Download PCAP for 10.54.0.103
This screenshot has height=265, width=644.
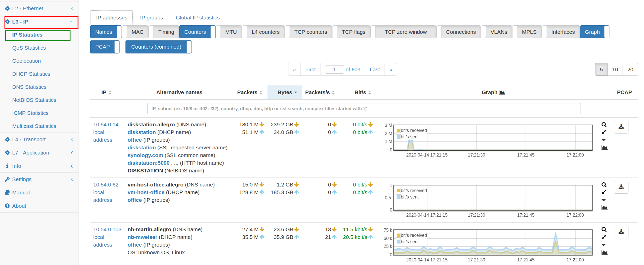(x=621, y=232)
